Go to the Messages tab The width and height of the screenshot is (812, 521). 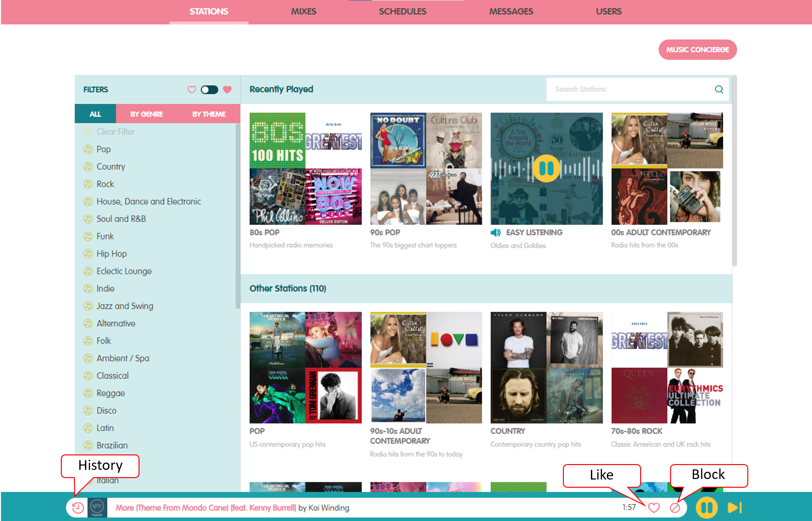(511, 12)
